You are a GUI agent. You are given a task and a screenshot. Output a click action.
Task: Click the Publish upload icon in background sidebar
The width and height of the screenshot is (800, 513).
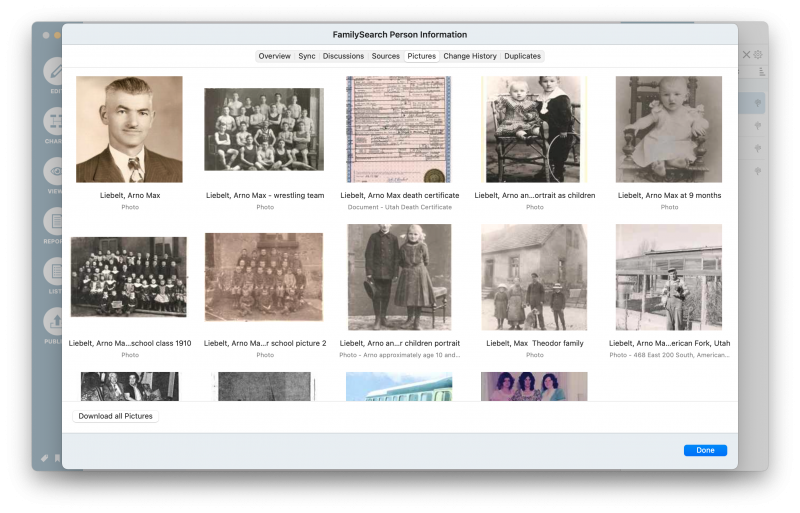point(53,321)
